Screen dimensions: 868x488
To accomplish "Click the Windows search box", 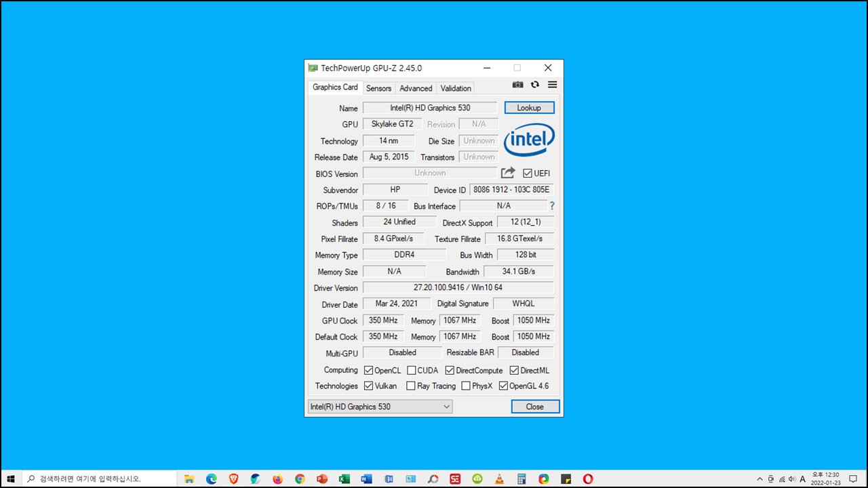I will click(x=100, y=479).
